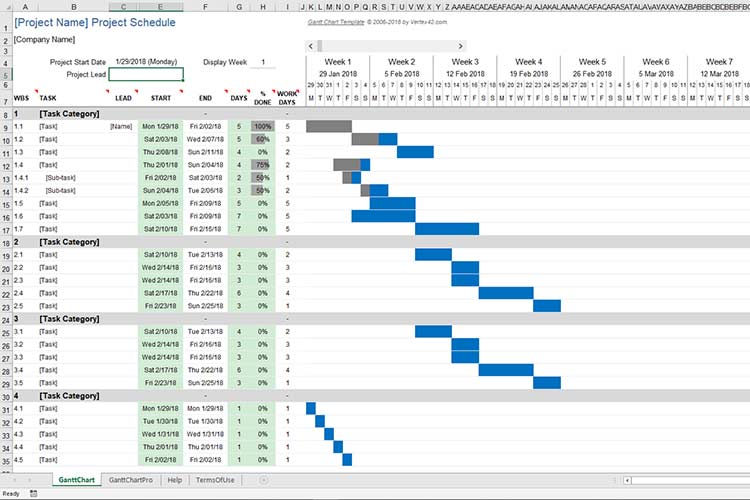The height and width of the screenshot is (500, 750).
Task: Click the macro record icon in status bar
Action: coord(31,494)
